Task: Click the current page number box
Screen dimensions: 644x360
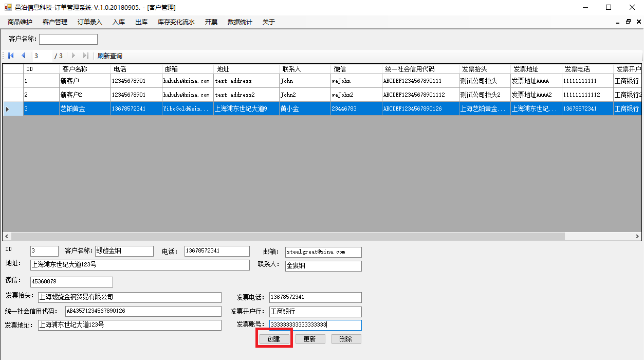Action: click(43, 56)
